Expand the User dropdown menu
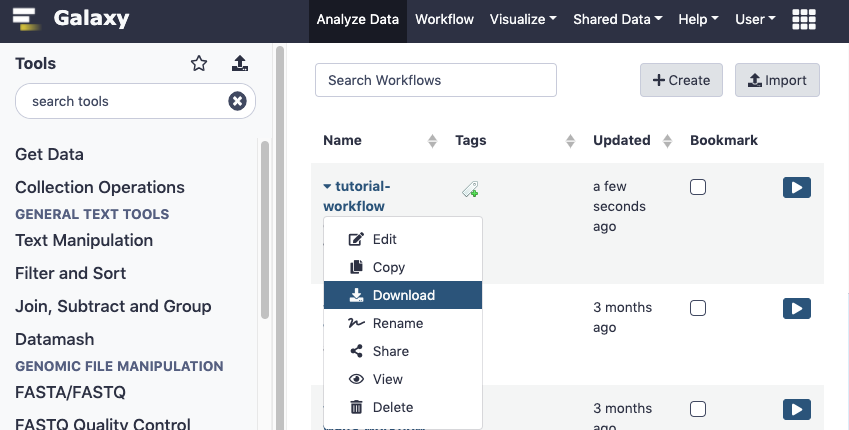849x430 pixels. click(x=755, y=20)
